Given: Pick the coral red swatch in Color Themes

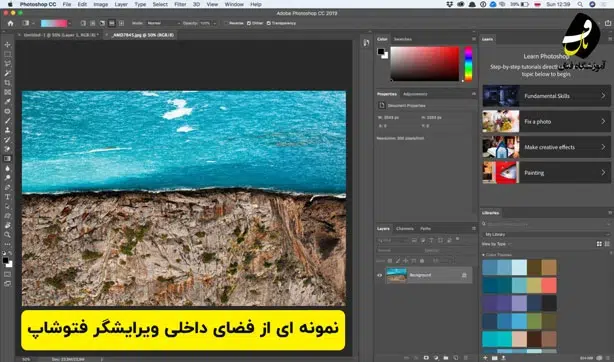Looking at the screenshot, I should tap(549, 286).
